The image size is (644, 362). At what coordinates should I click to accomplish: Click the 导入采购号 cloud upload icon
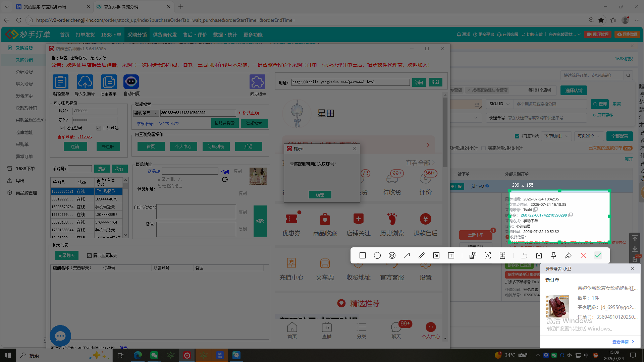[x=85, y=82]
